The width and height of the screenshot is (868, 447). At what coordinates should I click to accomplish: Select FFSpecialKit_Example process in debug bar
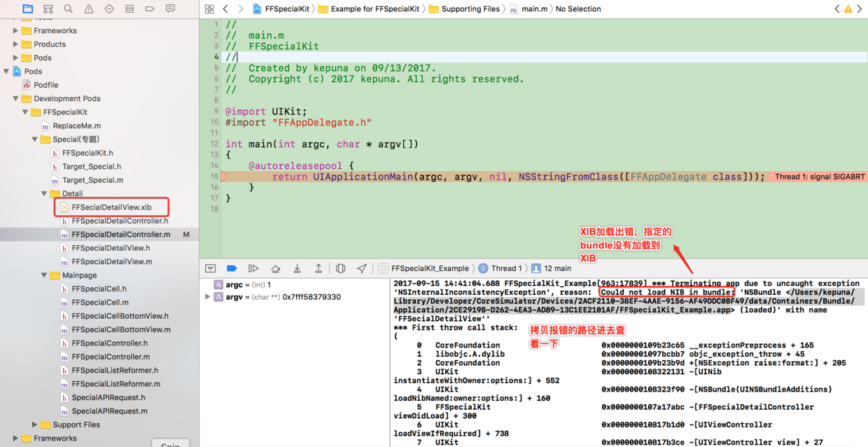[423, 268]
